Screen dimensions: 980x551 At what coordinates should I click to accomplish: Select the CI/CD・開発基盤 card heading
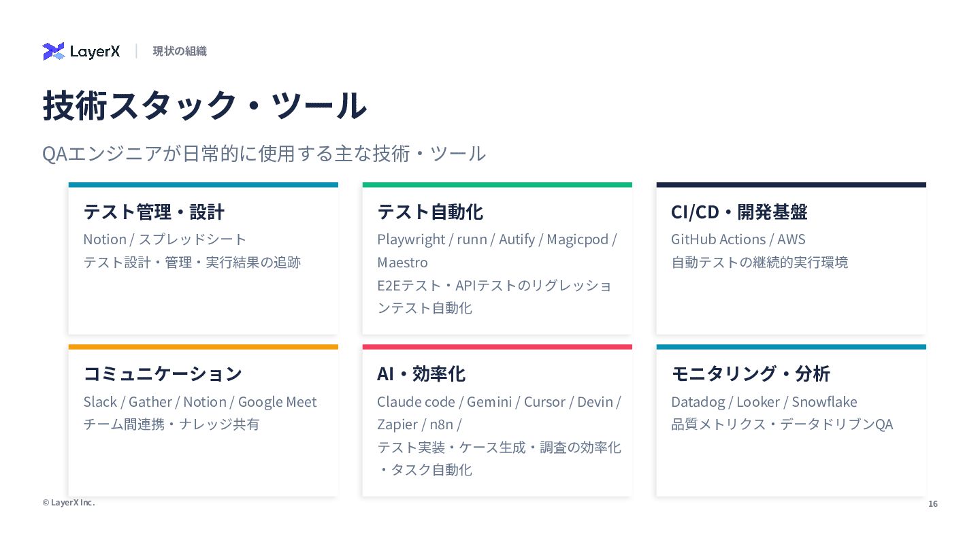[739, 212]
